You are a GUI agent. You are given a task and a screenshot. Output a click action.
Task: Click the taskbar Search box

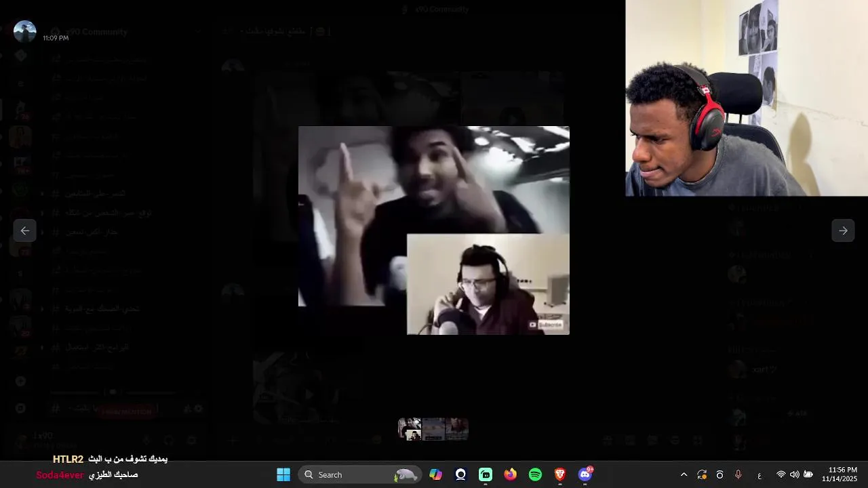(x=360, y=474)
